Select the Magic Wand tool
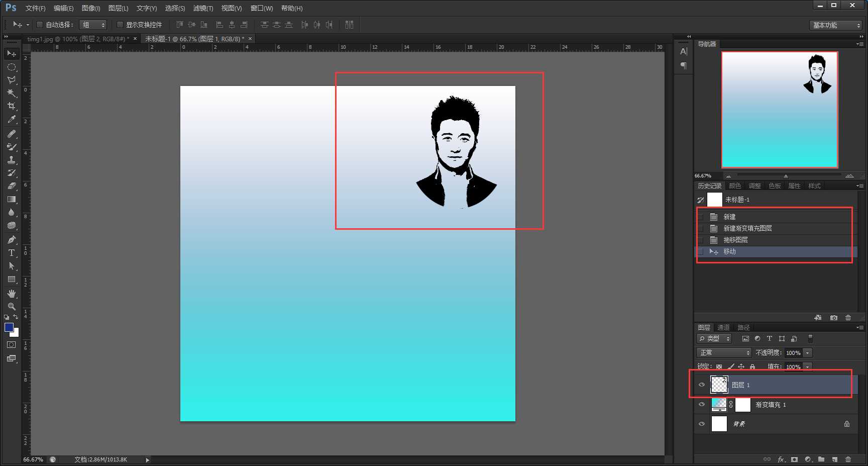Image resolution: width=868 pixels, height=466 pixels. 12,93
